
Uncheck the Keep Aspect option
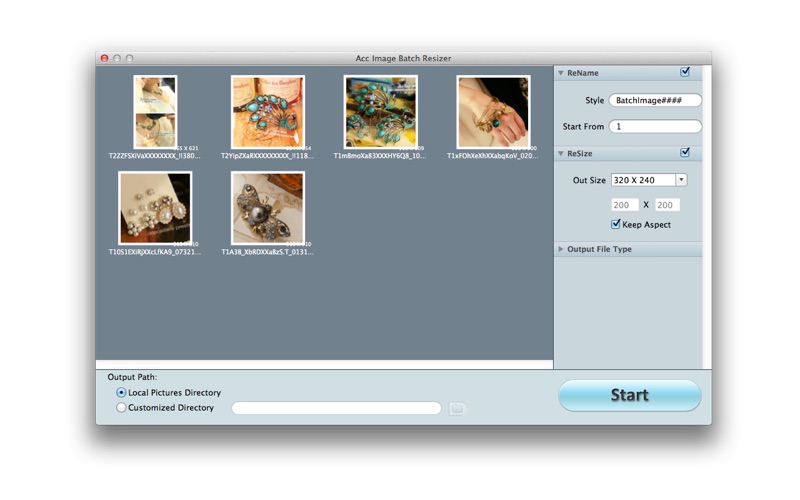[616, 224]
